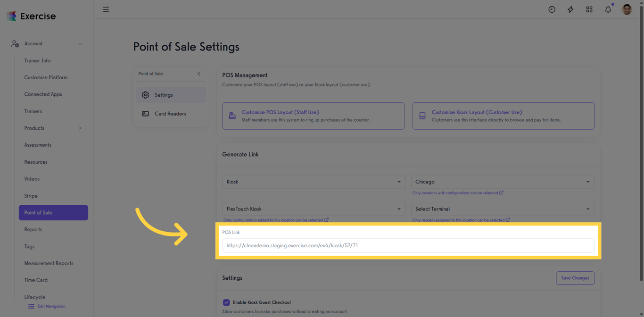Click the Save Changes button
The width and height of the screenshot is (644, 317).
pos(575,278)
